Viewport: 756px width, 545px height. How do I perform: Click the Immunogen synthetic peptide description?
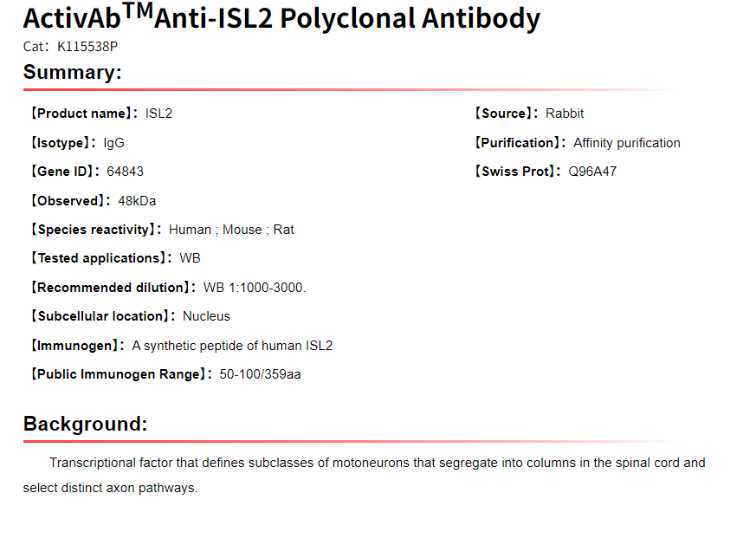pyautogui.click(x=232, y=346)
